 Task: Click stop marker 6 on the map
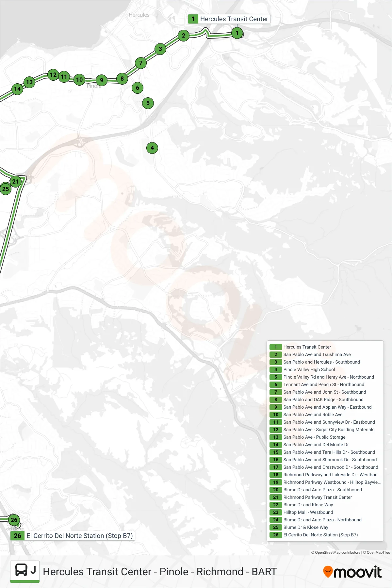pos(138,88)
